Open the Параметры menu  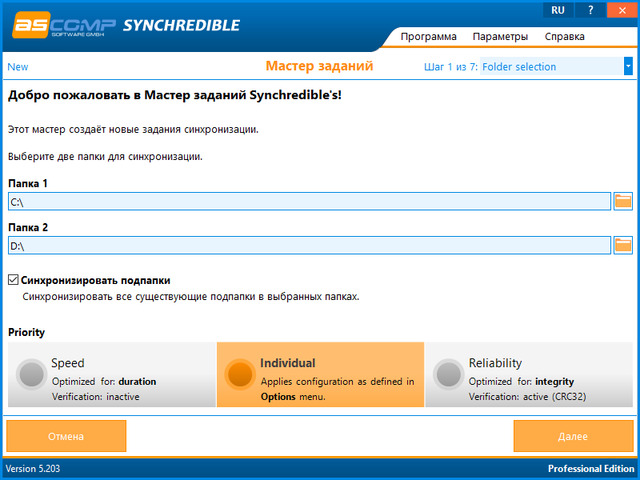pos(500,37)
